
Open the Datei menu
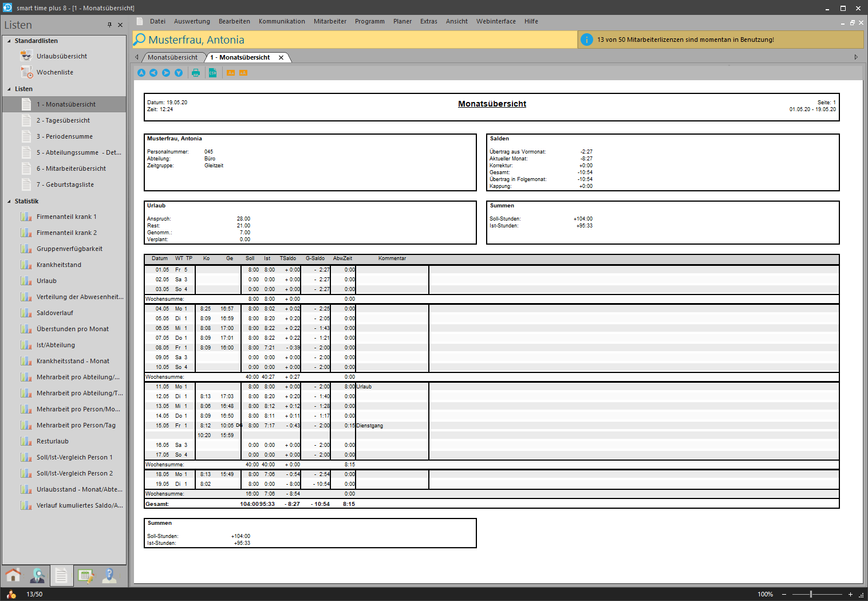[x=157, y=21]
